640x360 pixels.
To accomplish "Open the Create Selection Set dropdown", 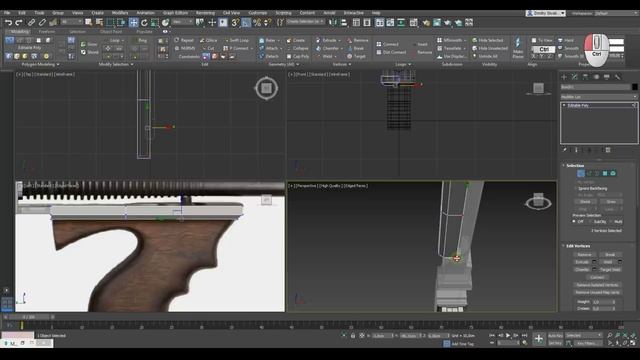I will (x=305, y=22).
